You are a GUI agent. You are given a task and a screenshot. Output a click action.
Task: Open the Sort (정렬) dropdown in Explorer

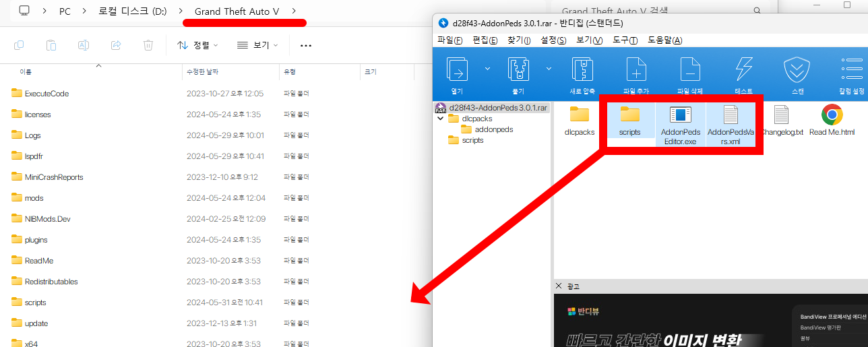tap(197, 45)
